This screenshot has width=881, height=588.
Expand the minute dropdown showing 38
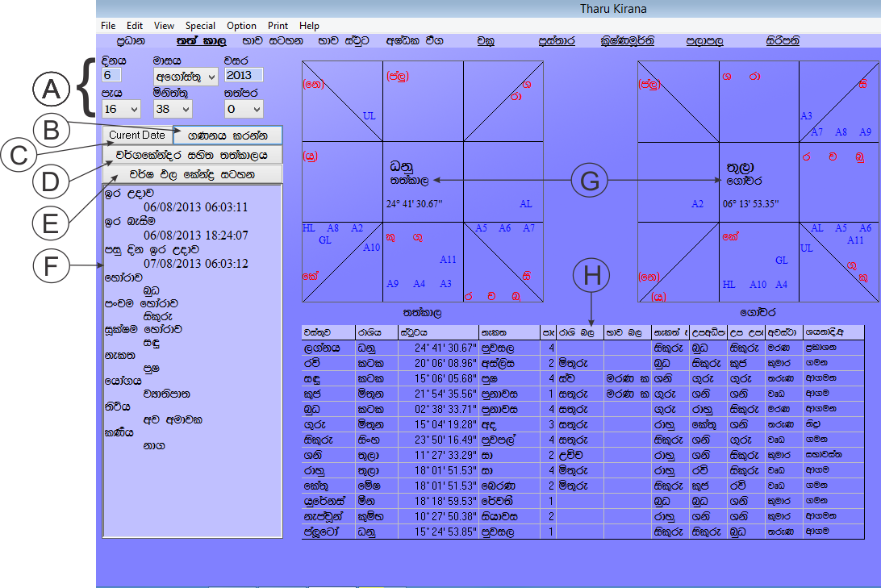coord(173,109)
